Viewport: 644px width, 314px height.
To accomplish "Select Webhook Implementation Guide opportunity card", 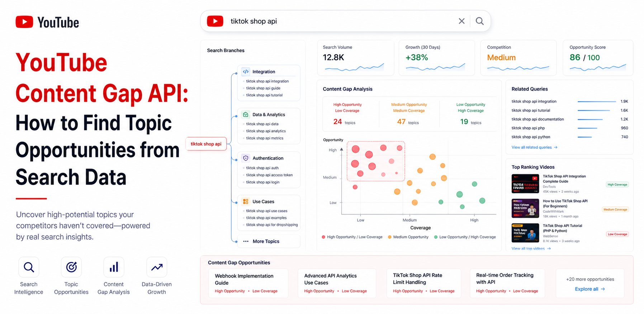I will pyautogui.click(x=248, y=283).
